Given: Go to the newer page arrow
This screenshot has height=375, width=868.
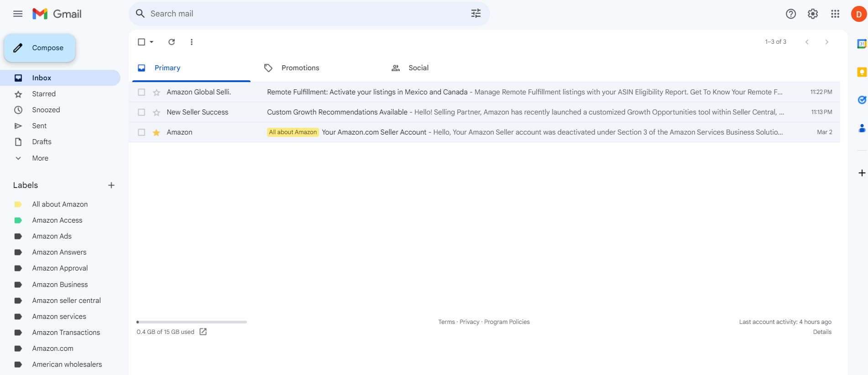Looking at the screenshot, I should (807, 42).
